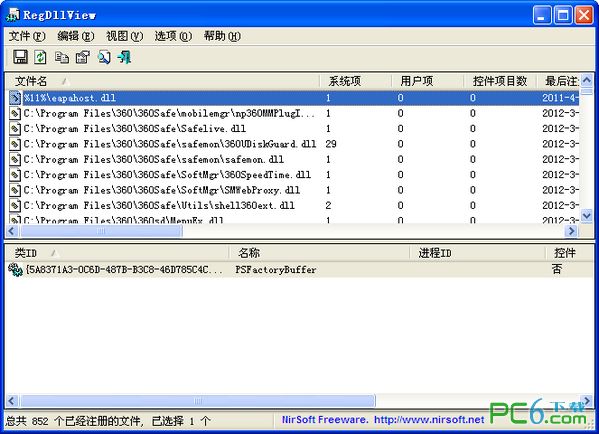Click the file icon beside shell360ext.dll
Screen dimensions: 599x434
15,206
